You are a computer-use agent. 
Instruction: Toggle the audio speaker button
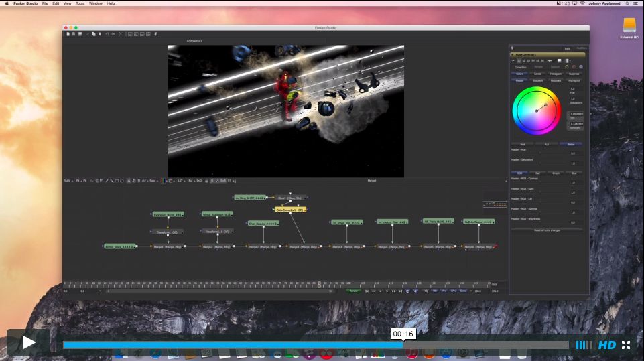415,291
